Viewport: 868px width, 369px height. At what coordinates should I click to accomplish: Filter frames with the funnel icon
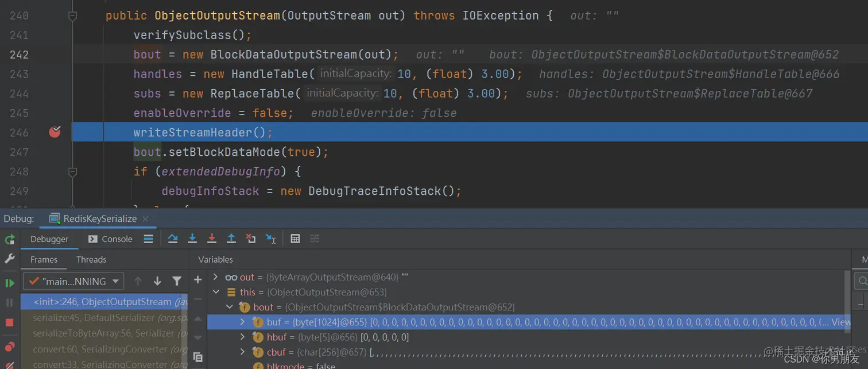pos(177,281)
